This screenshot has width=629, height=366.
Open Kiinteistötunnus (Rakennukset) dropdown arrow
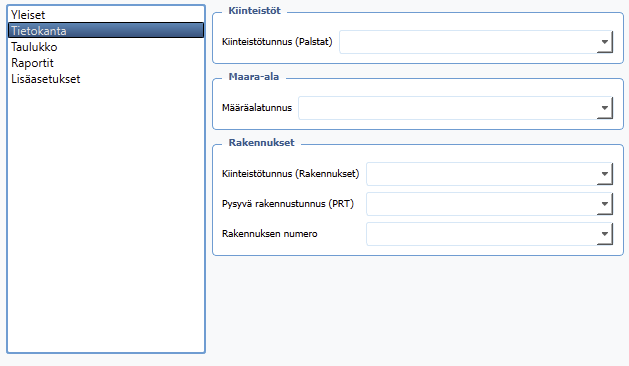pos(605,174)
